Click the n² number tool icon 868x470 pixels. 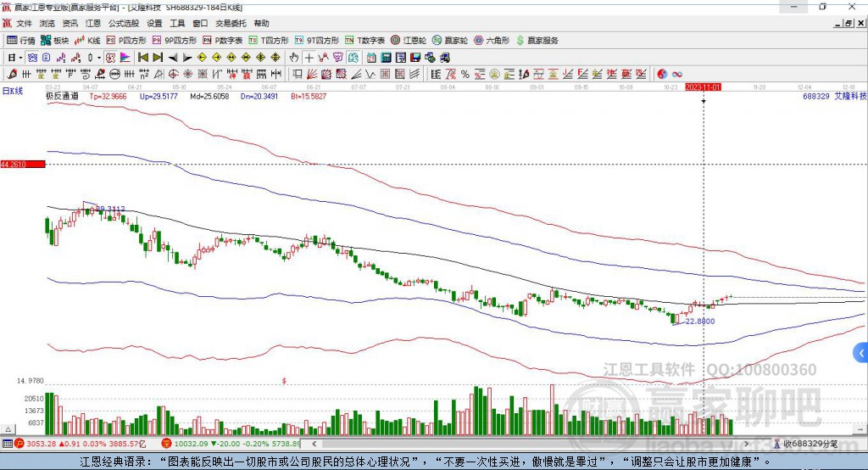tap(144, 75)
